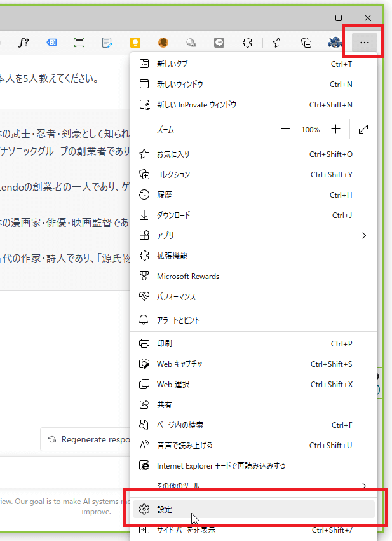Enter full screen via zoom row arrow icon

[363, 129]
